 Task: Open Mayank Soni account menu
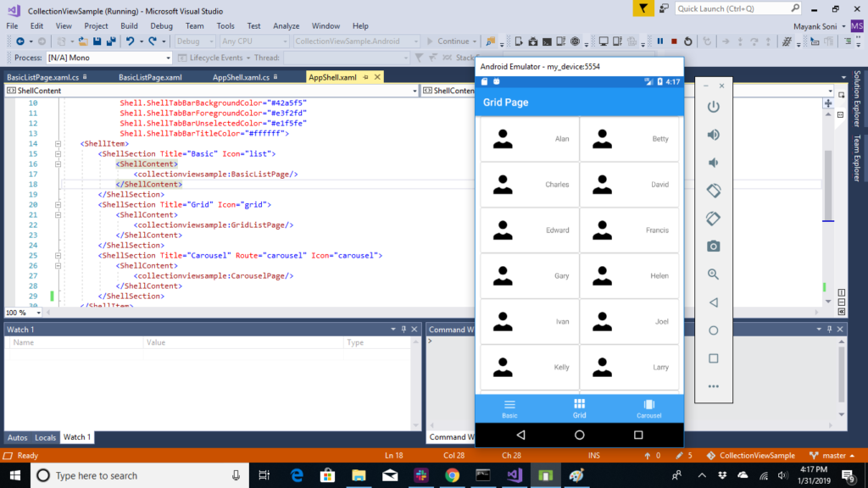819,26
